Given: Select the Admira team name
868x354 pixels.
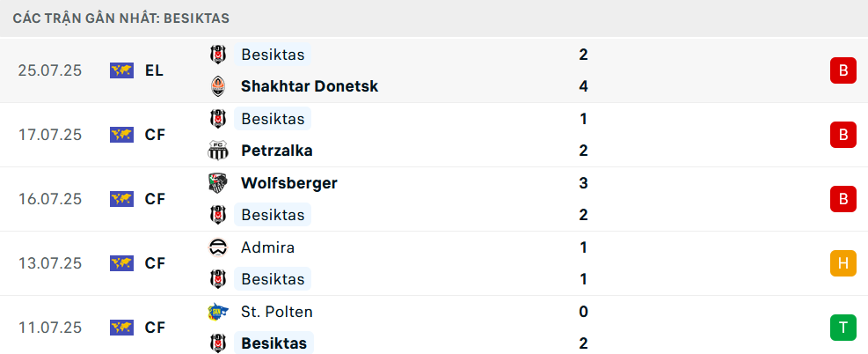Looking at the screenshot, I should pos(267,247).
